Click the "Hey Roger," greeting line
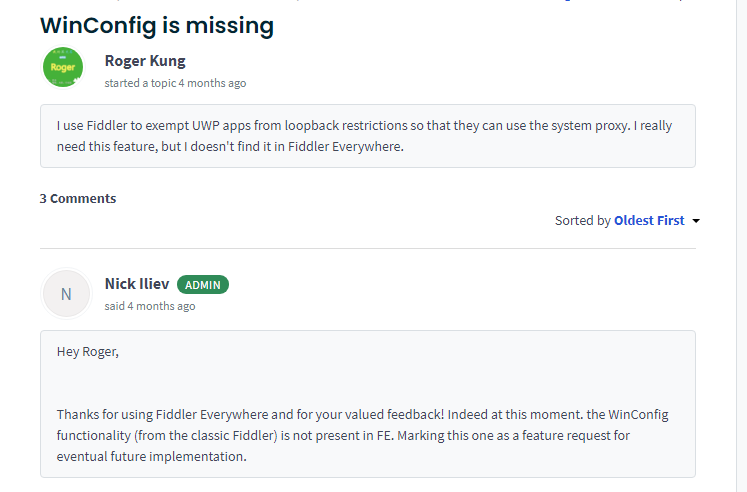This screenshot has height=492, width=747. (x=87, y=353)
